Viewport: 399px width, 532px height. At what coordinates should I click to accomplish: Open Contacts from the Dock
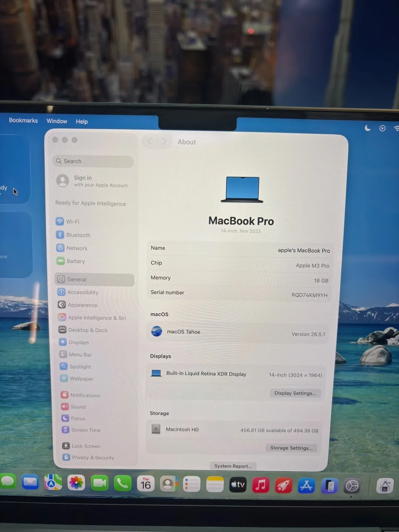point(169,484)
